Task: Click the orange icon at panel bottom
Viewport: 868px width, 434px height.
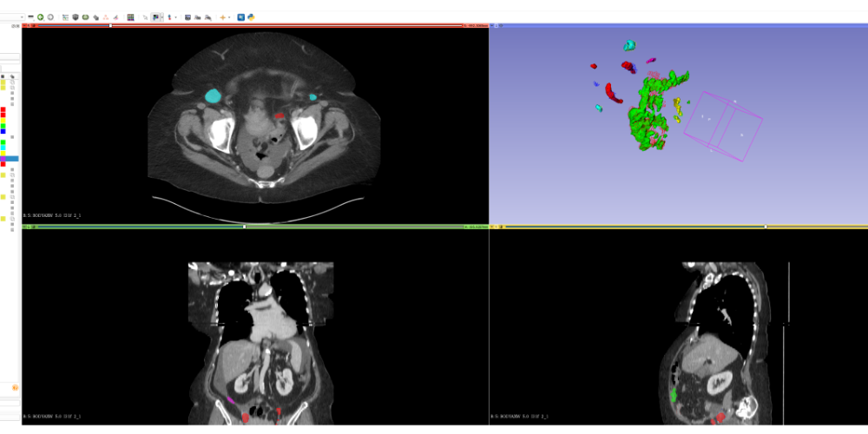Action: point(15,387)
